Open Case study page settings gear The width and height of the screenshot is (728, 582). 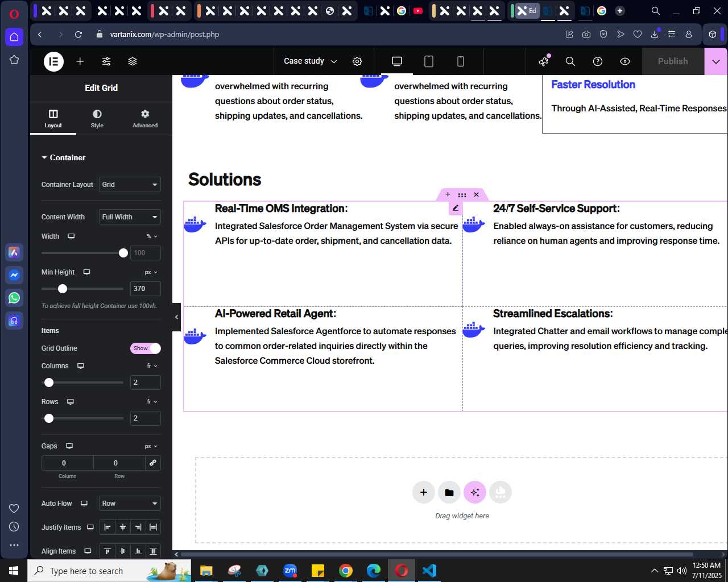357,61
